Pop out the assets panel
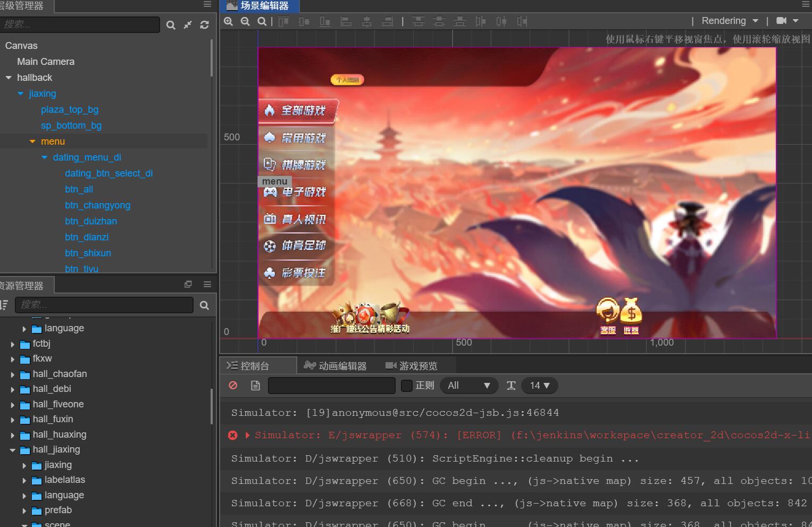812x527 pixels. (x=188, y=285)
